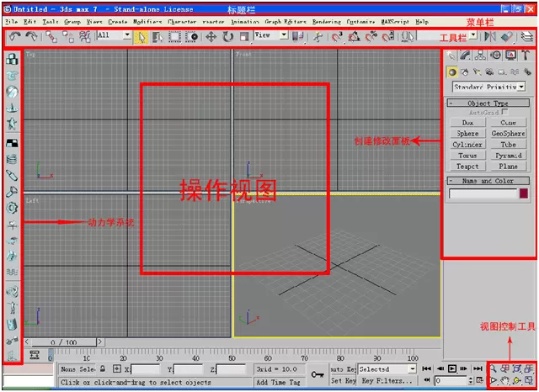Toggle Auto Key animation mode
This screenshot has height=392, width=539.
[x=343, y=369]
